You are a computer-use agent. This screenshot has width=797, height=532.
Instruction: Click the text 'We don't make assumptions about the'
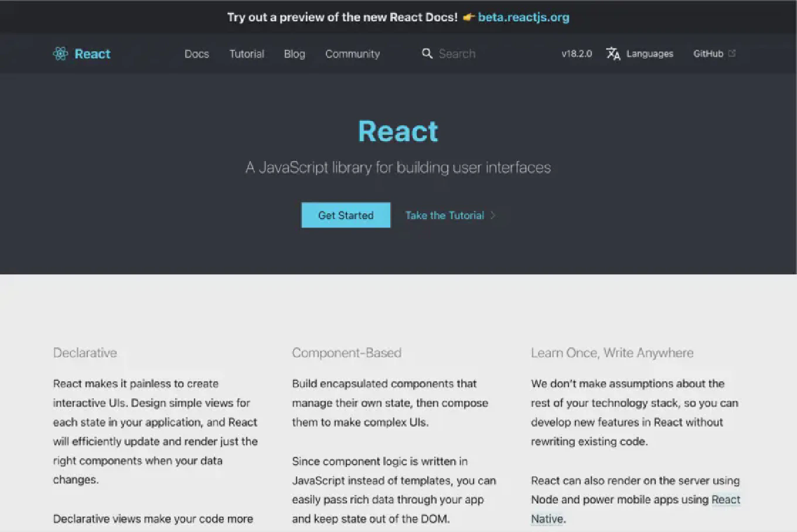tap(628, 384)
